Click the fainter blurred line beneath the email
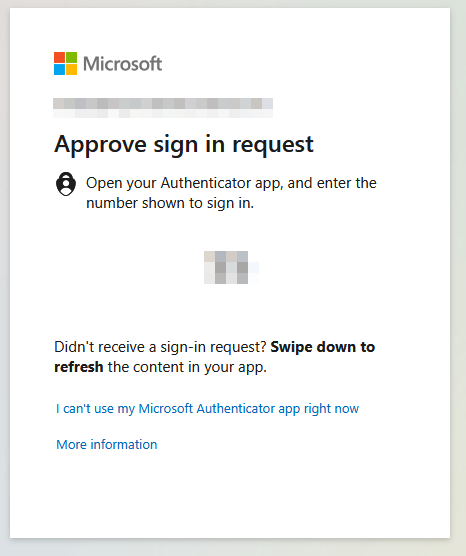466x556 pixels. click(163, 113)
